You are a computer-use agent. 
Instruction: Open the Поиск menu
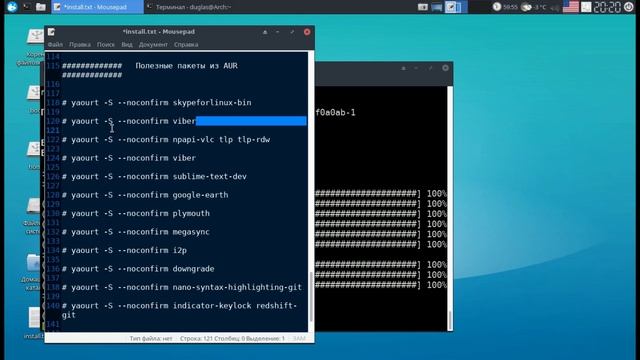(x=106, y=44)
